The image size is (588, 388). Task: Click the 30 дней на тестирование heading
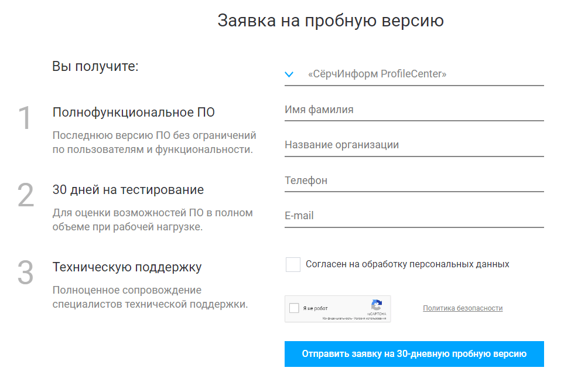pyautogui.click(x=128, y=190)
